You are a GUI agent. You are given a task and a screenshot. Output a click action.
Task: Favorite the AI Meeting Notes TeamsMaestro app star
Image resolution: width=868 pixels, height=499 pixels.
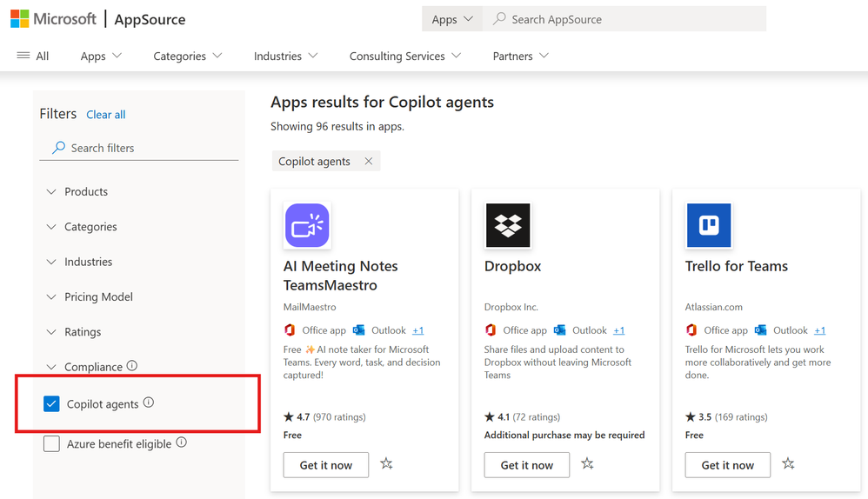click(x=386, y=463)
